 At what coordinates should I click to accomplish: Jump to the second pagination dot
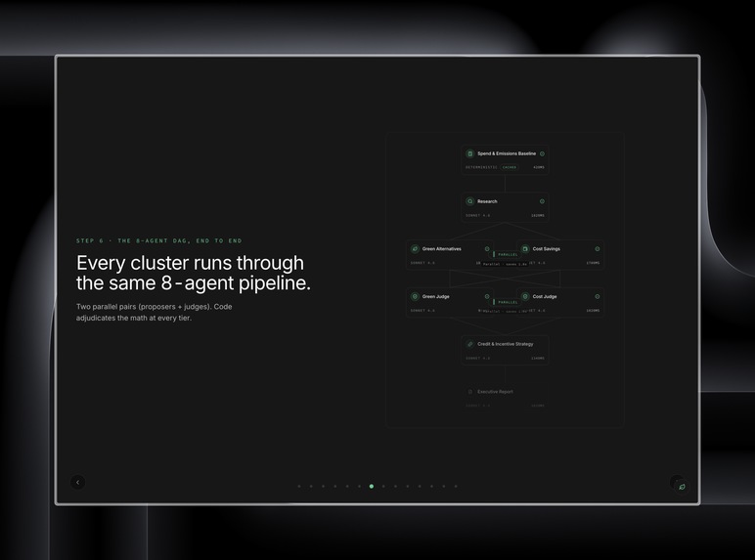coord(311,487)
